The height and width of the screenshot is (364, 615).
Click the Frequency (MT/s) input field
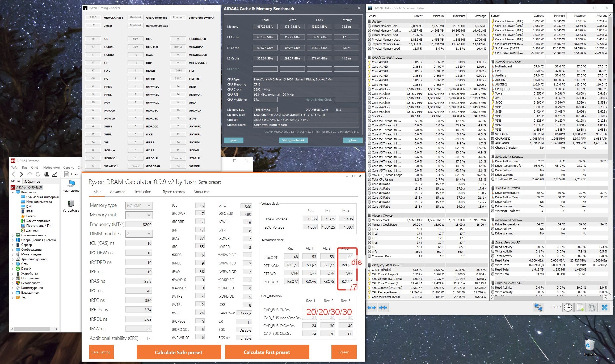coord(139,224)
